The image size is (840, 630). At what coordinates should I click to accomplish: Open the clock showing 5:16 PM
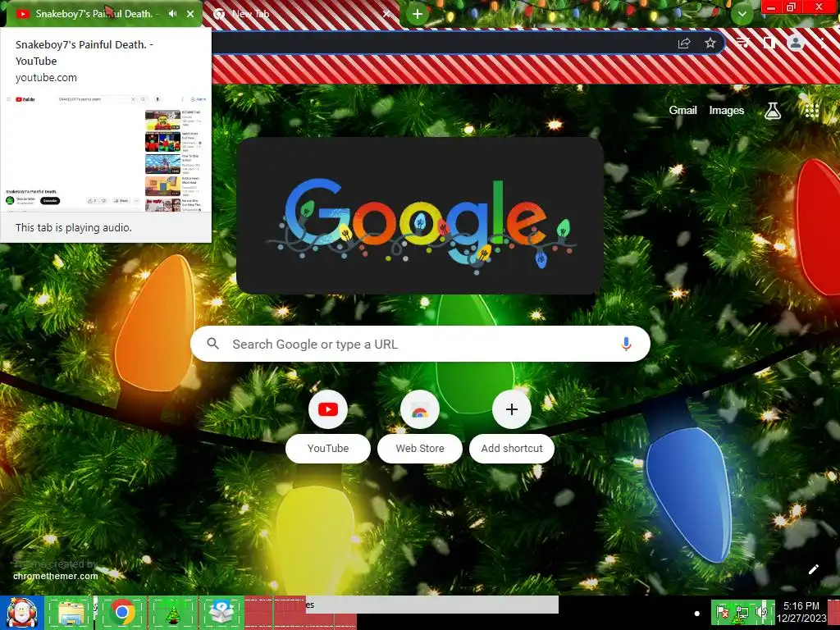coord(801,612)
